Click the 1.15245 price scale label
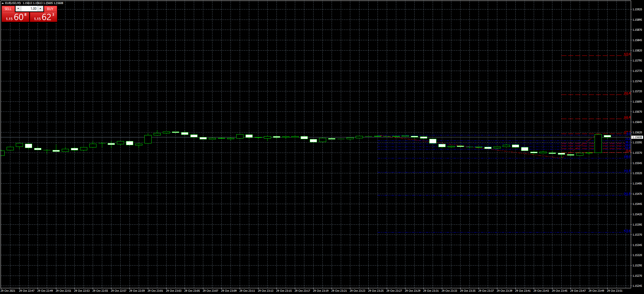Screen dimensions: 644x294 (x=637, y=286)
